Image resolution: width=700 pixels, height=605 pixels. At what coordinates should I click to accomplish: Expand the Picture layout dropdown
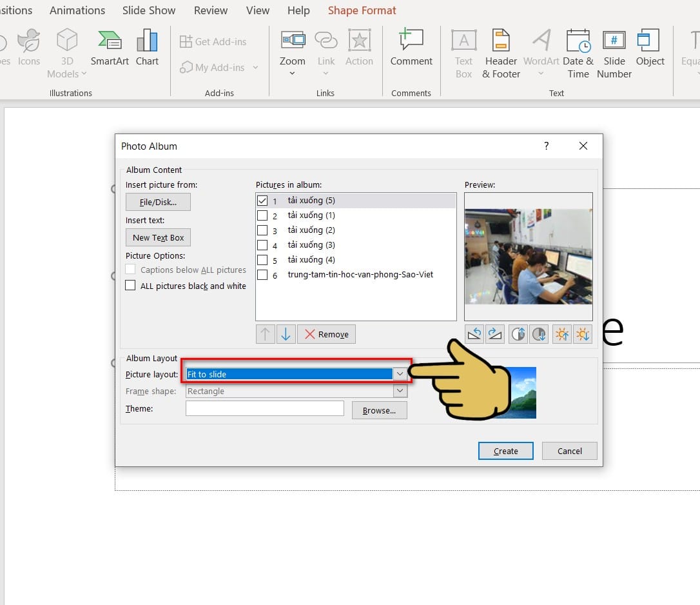coord(400,374)
